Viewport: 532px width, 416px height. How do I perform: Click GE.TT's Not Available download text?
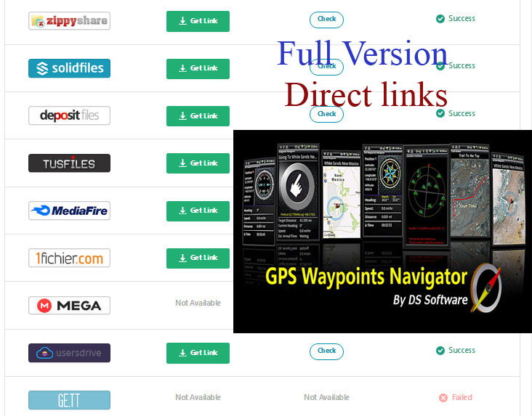[198, 397]
